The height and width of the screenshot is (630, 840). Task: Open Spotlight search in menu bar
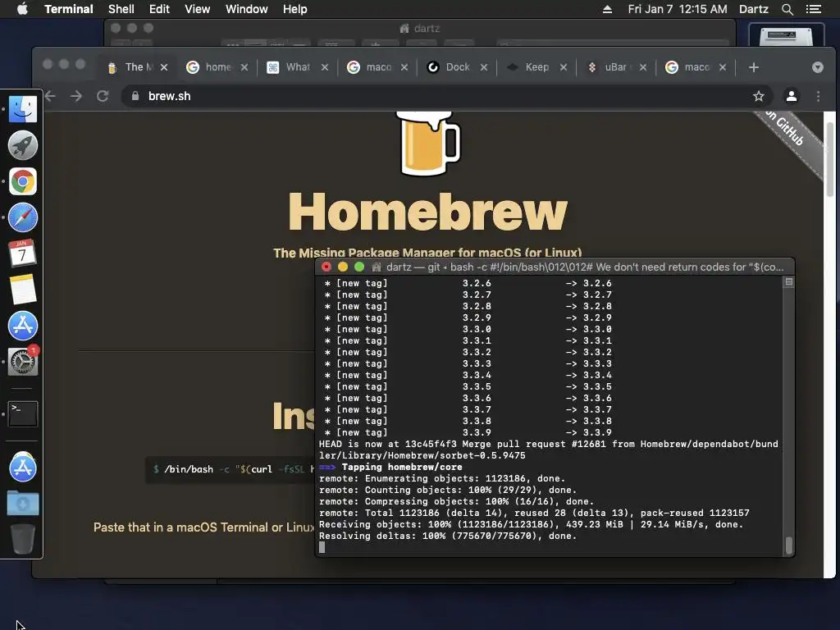tap(787, 9)
